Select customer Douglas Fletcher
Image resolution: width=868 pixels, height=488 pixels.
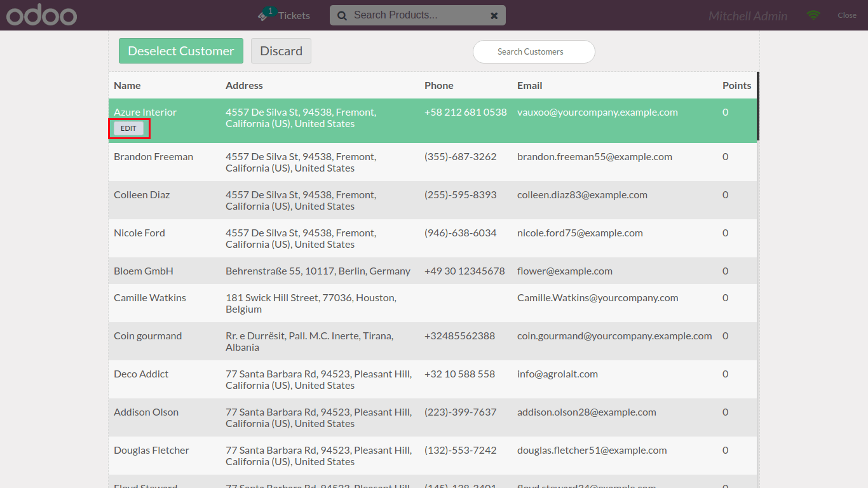coord(433,456)
